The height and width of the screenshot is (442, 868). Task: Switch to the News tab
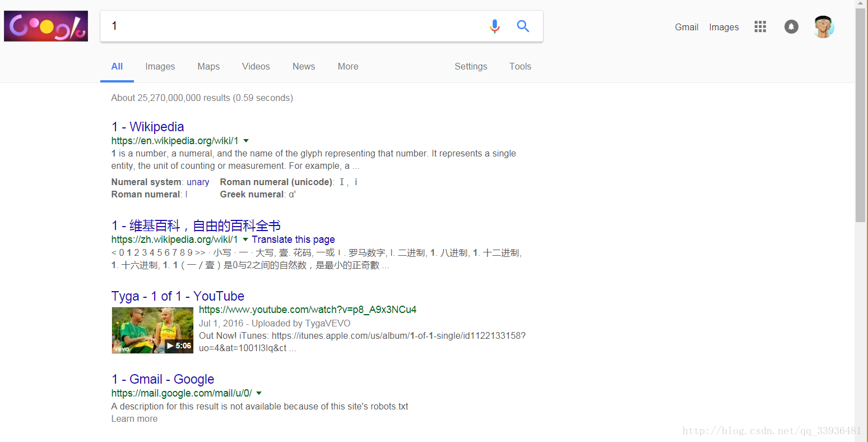pos(304,66)
